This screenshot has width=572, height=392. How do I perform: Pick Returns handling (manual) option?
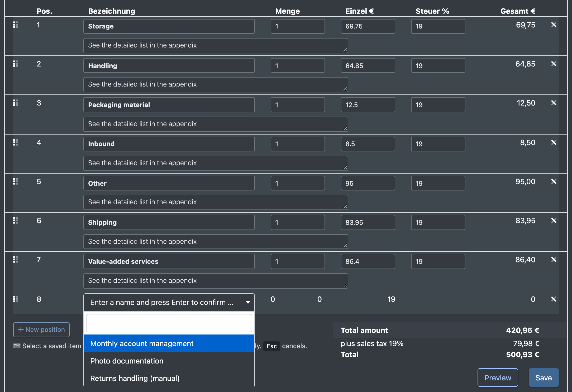pyautogui.click(x=169, y=378)
